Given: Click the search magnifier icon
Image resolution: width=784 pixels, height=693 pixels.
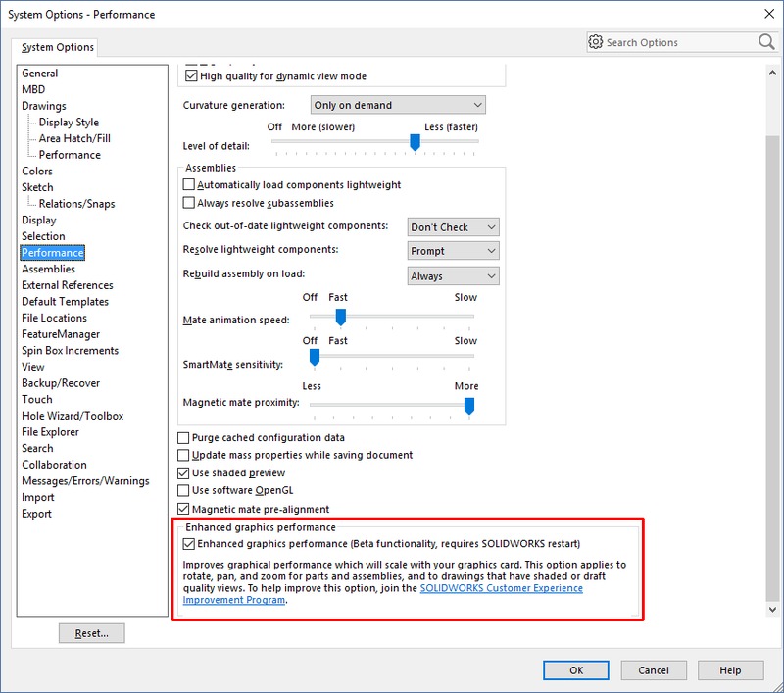Looking at the screenshot, I should [765, 42].
